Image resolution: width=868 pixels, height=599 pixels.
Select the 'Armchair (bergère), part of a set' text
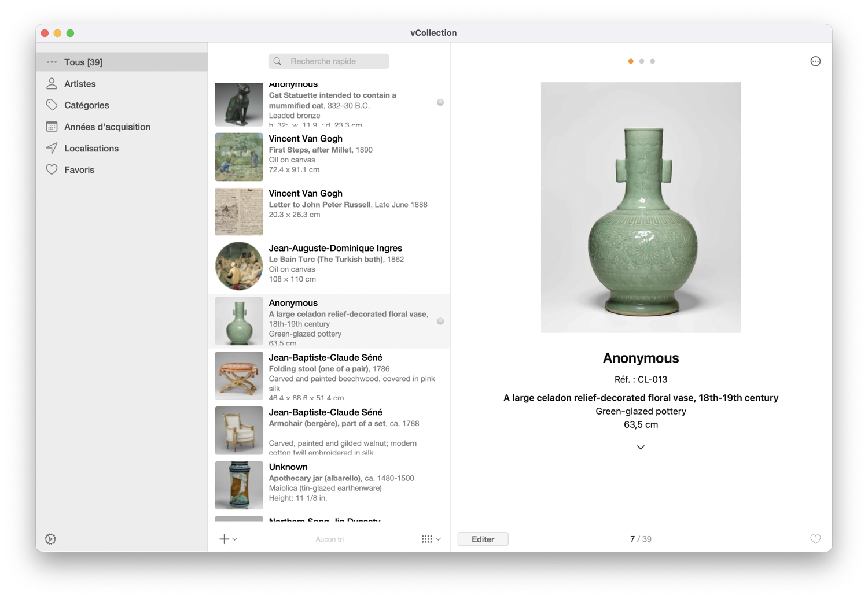click(327, 424)
